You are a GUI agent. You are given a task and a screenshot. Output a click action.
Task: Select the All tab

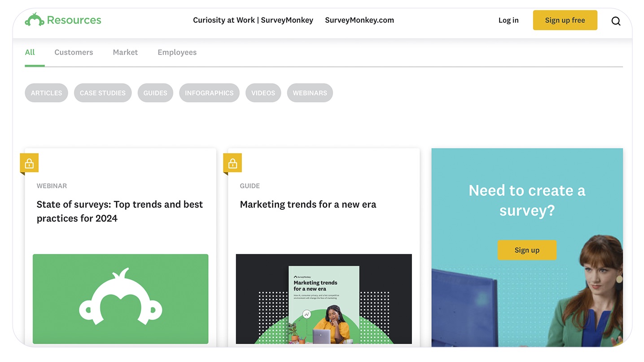pos(30,52)
